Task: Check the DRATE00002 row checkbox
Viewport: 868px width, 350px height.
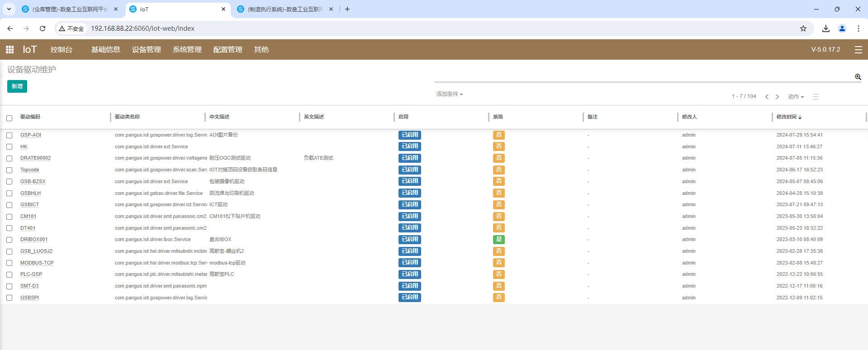Action: pyautogui.click(x=9, y=158)
